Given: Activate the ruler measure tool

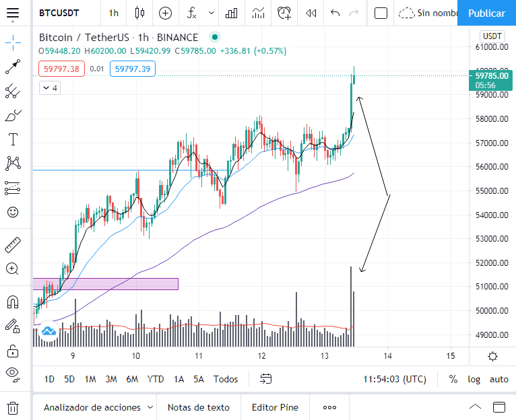Looking at the screenshot, I should click(13, 245).
